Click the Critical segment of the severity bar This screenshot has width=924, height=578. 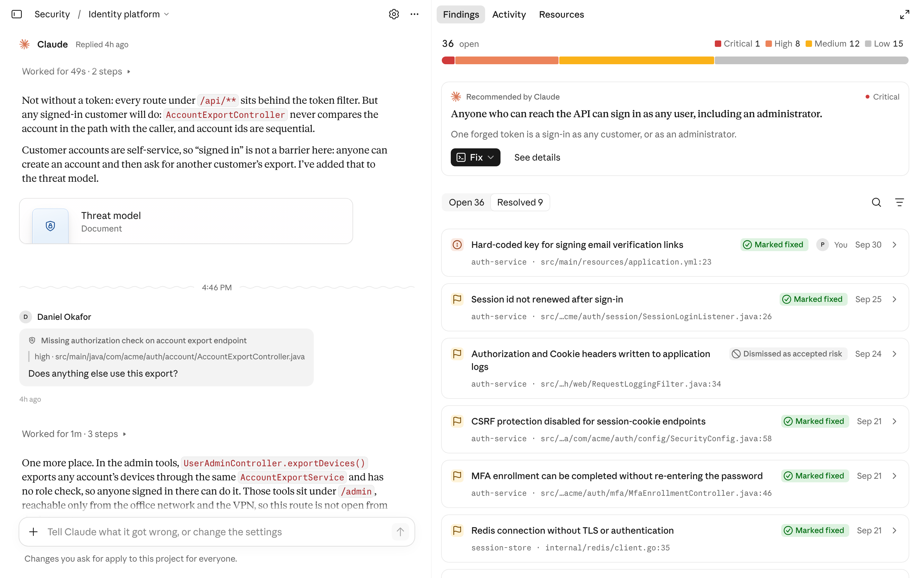pyautogui.click(x=448, y=60)
